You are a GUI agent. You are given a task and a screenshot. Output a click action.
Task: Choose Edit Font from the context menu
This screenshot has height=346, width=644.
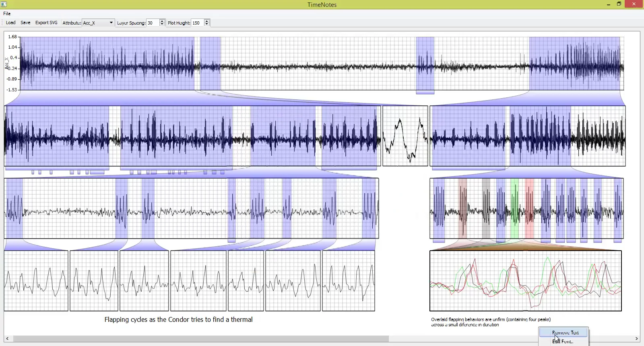(563, 341)
